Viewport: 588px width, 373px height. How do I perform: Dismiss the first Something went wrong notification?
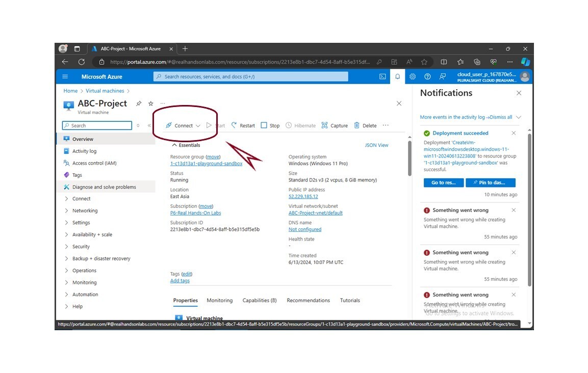(x=514, y=210)
